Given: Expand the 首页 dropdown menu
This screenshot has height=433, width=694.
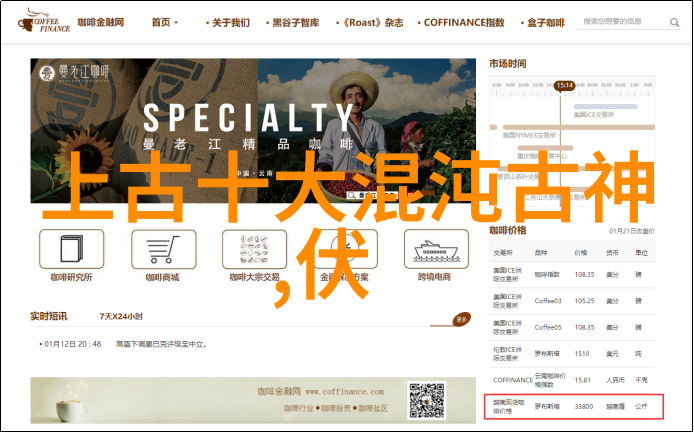Looking at the screenshot, I should (x=164, y=22).
